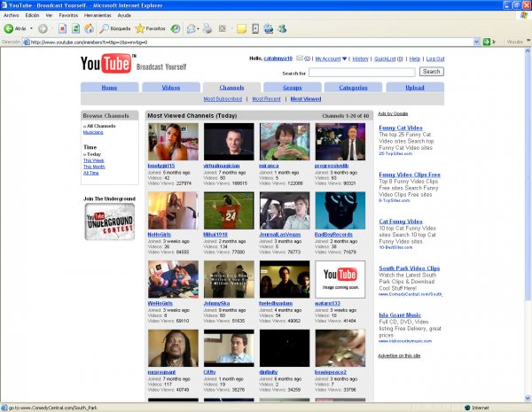Image resolution: width=532 pixels, height=412 pixels.
Task: Stop page loading with red X icon
Action: coord(62,29)
